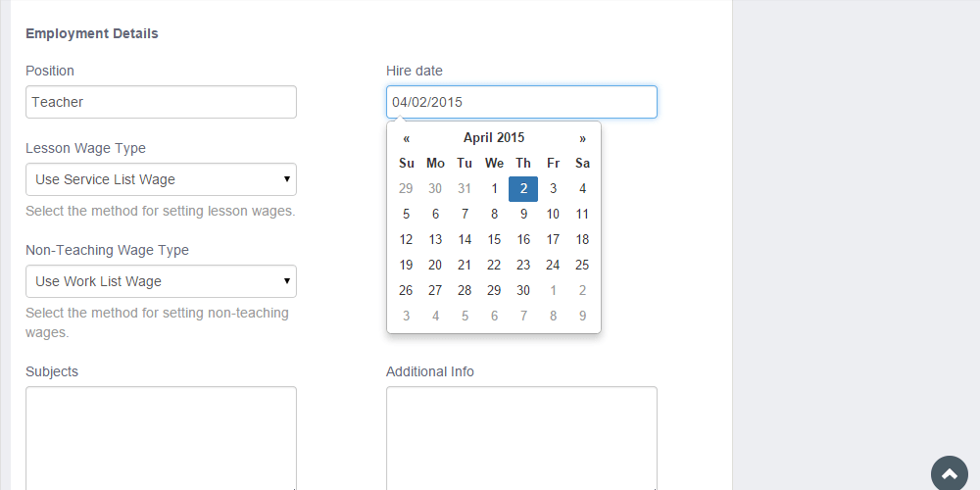Choose April 4 in the calendar

tap(582, 189)
